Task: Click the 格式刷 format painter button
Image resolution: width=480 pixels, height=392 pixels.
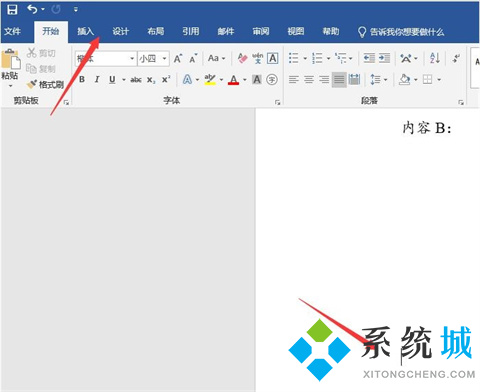Action: click(45, 85)
